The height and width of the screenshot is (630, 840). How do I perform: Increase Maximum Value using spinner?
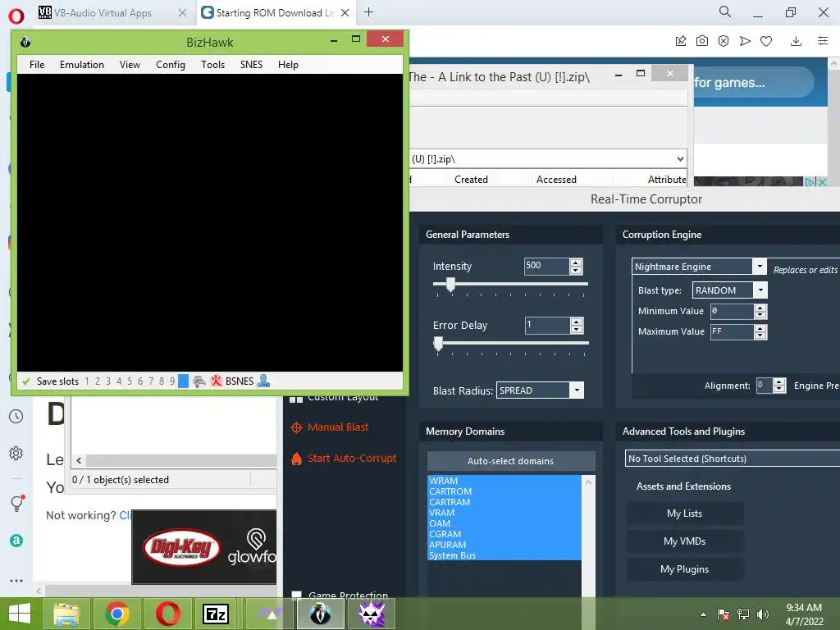coord(760,328)
